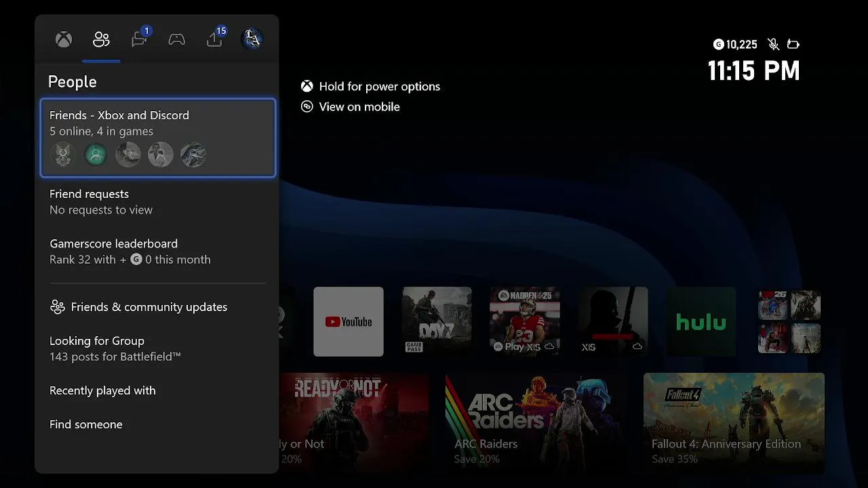Screen dimensions: 868x488
Task: Open the Parties and chats tab icon
Action: click(x=139, y=39)
